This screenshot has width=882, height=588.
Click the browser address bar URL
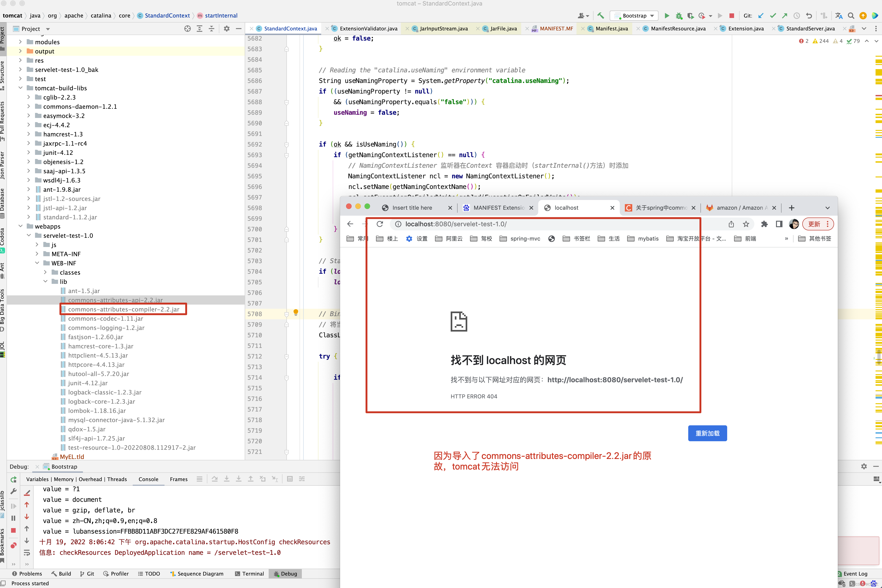click(x=456, y=224)
